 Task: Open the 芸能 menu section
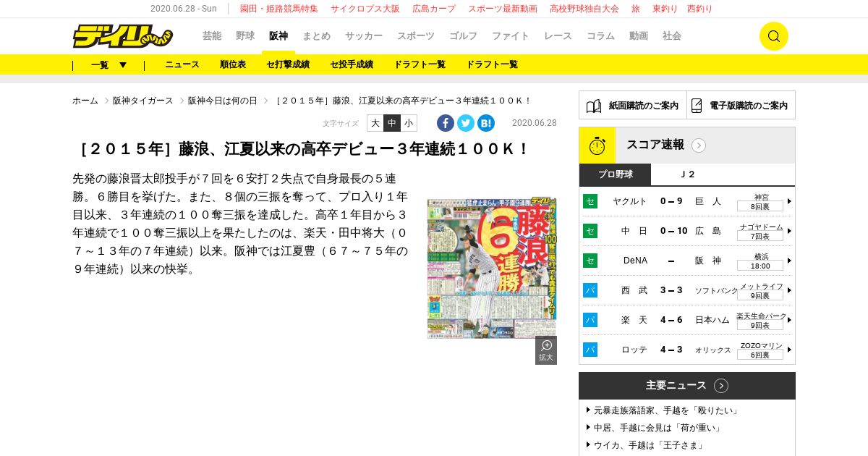212,35
